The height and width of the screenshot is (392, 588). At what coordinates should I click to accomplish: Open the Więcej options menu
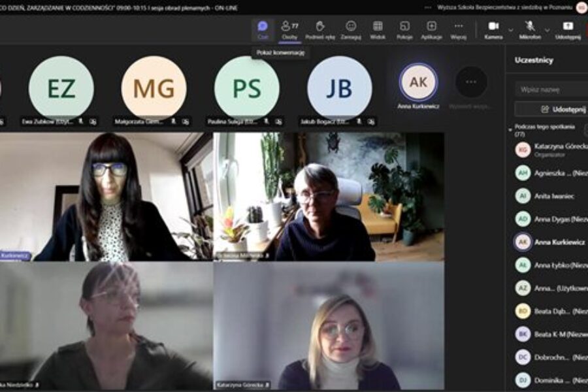(x=458, y=30)
